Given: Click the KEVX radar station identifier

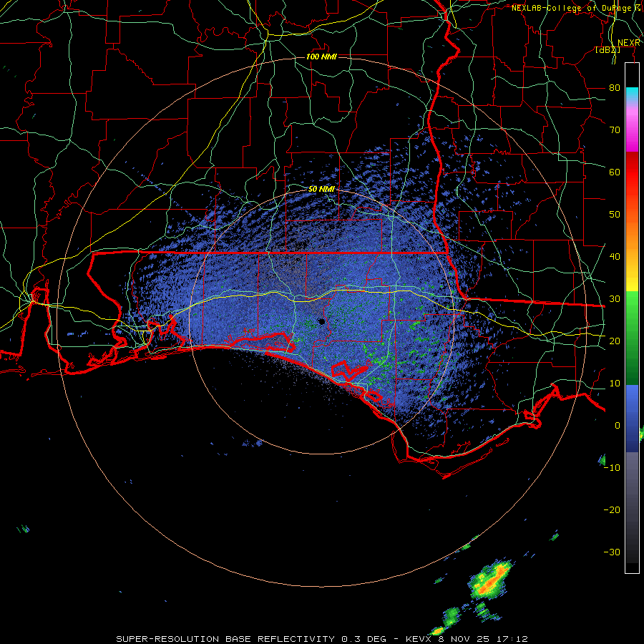Looking at the screenshot, I should pyautogui.click(x=419, y=639).
